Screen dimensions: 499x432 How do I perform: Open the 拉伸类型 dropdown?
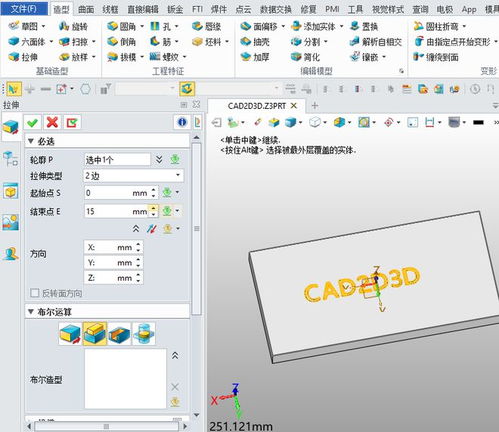(133, 175)
